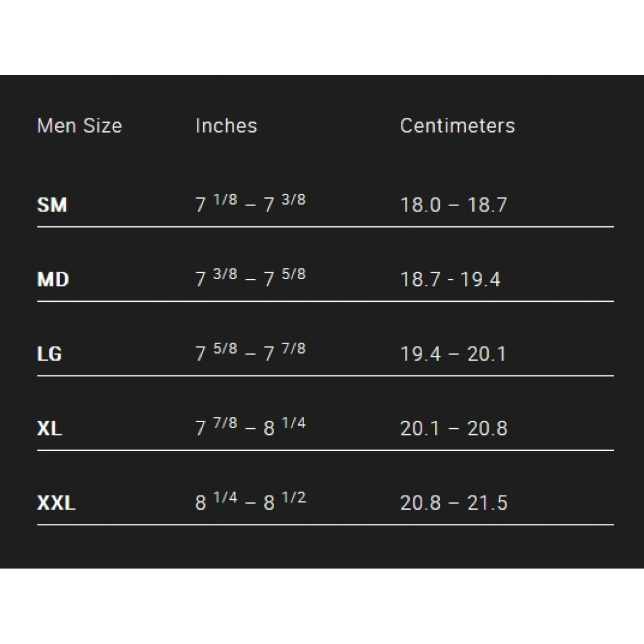The image size is (644, 644).
Task: Click the 18.0 centimeter value
Action: (x=420, y=205)
